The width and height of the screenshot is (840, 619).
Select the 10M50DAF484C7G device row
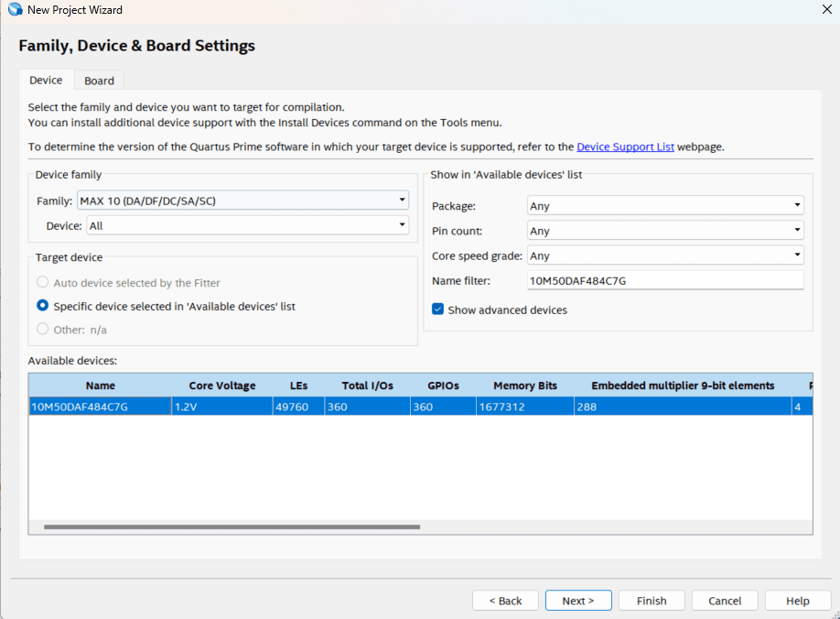421,407
